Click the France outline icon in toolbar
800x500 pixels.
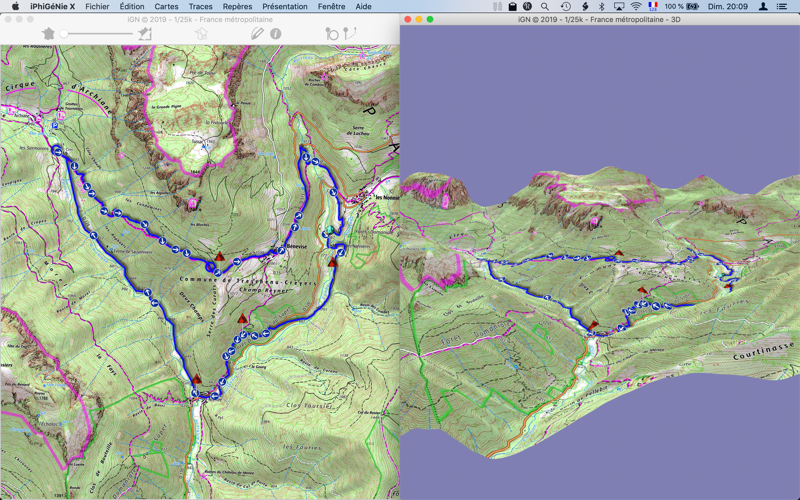click(x=201, y=34)
